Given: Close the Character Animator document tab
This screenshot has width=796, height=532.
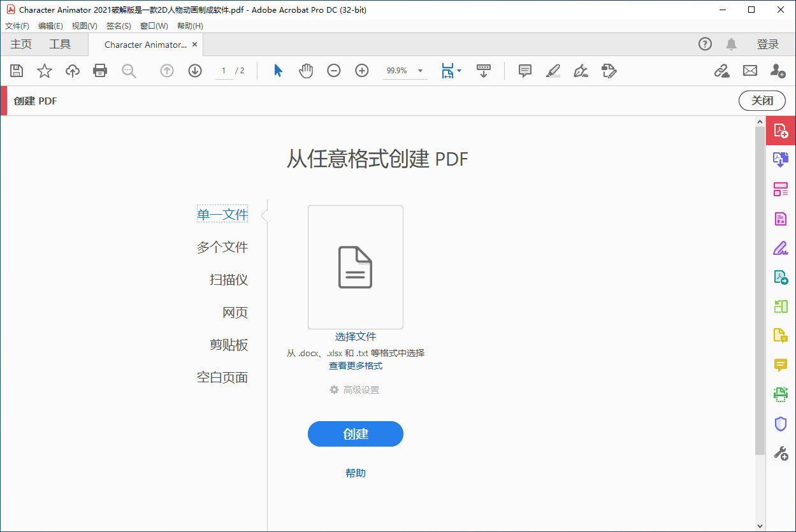Looking at the screenshot, I should (195, 45).
